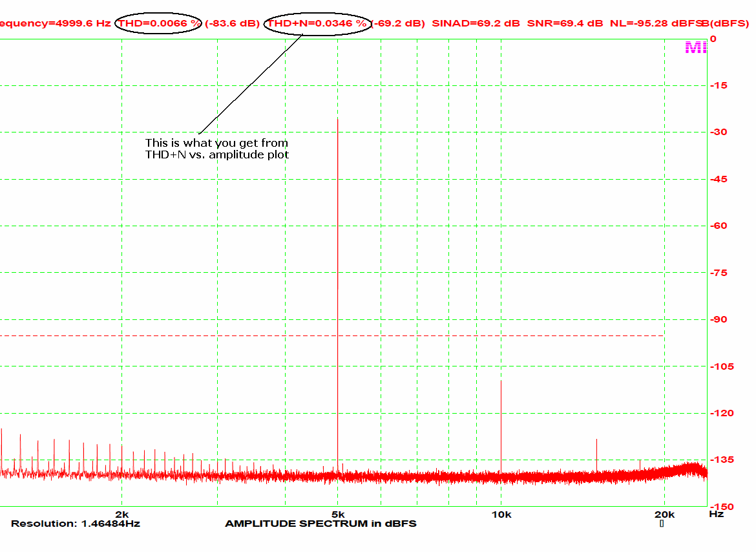This screenshot has width=756, height=552.
Task: Click the 5k frequency axis label
Action: (x=338, y=515)
